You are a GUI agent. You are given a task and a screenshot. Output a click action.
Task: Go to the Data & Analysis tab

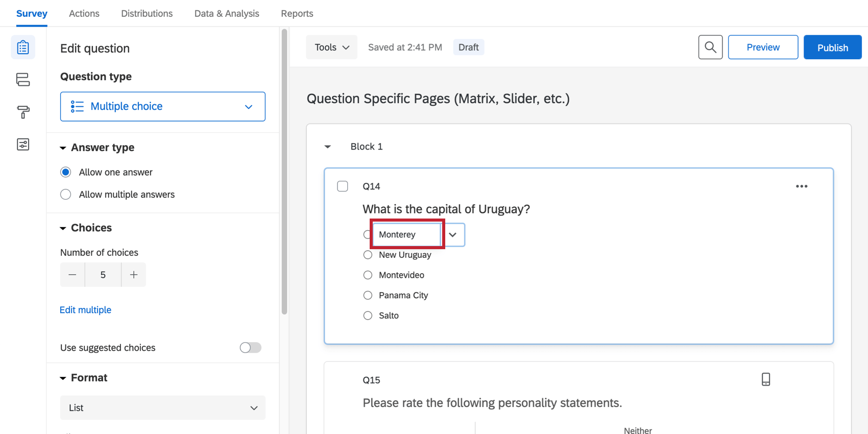pos(227,14)
